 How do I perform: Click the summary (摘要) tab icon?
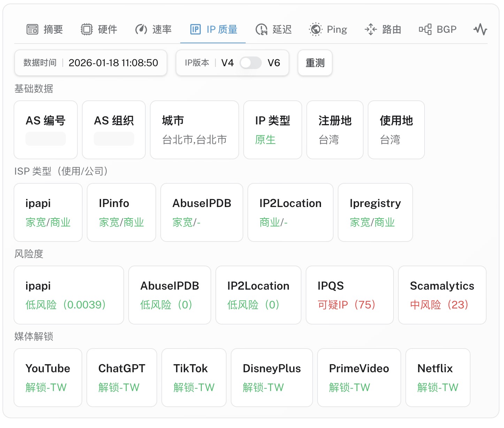tap(32, 29)
